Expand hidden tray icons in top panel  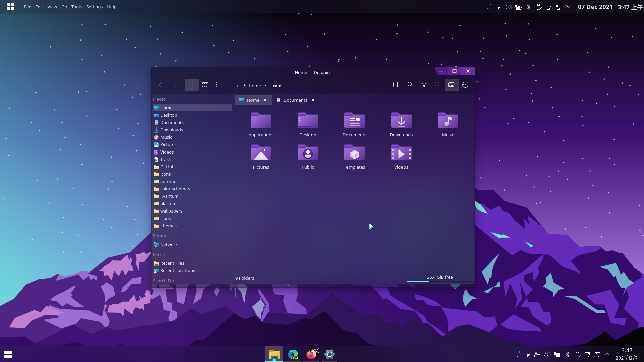(568, 7)
